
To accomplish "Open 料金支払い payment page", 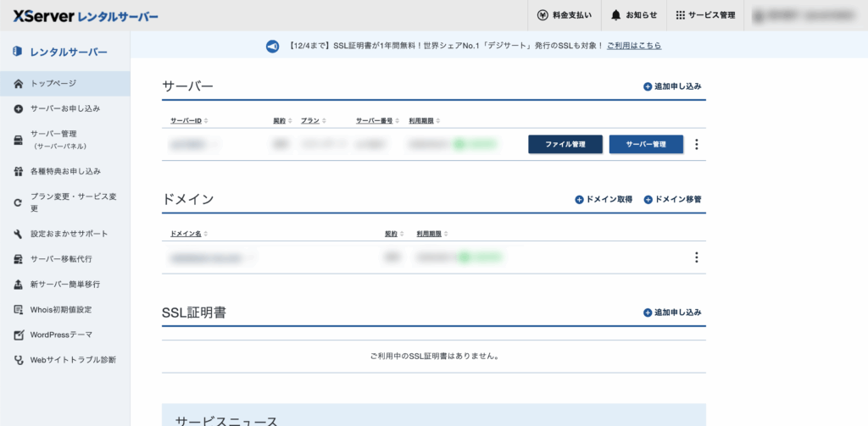I will [565, 15].
